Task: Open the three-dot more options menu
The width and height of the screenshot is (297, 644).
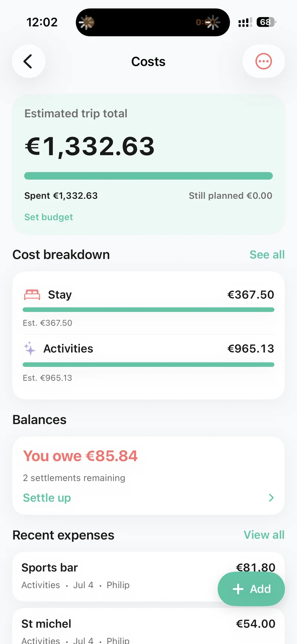Action: 264,61
